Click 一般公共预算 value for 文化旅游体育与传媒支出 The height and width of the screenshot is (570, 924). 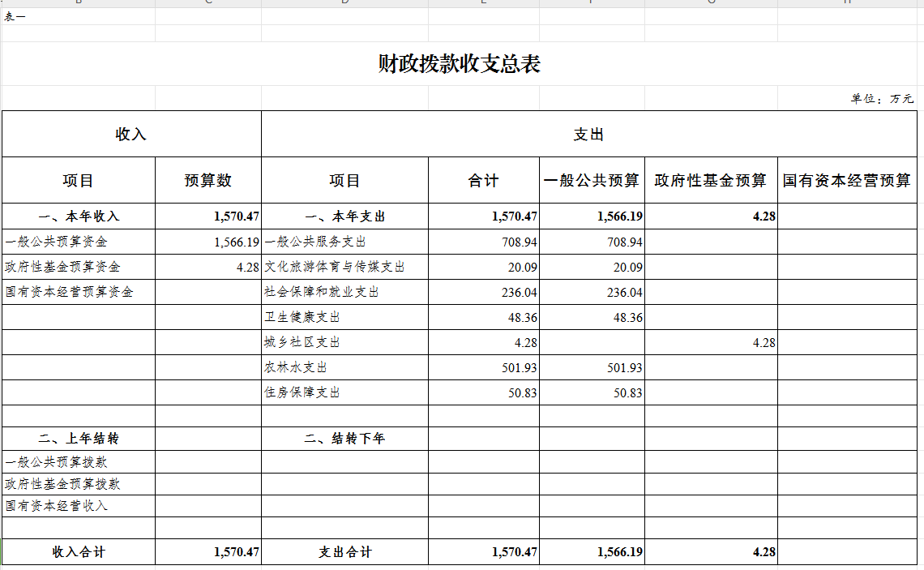tap(592, 267)
